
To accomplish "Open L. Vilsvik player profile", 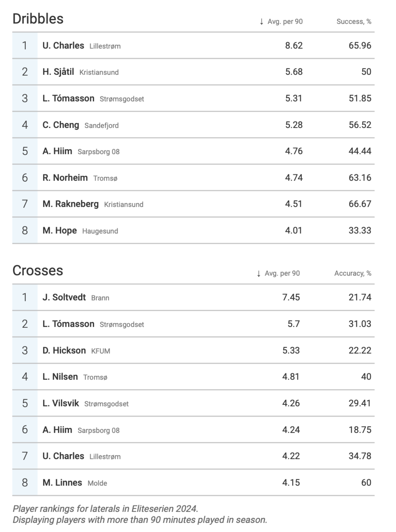I will pos(61,403).
